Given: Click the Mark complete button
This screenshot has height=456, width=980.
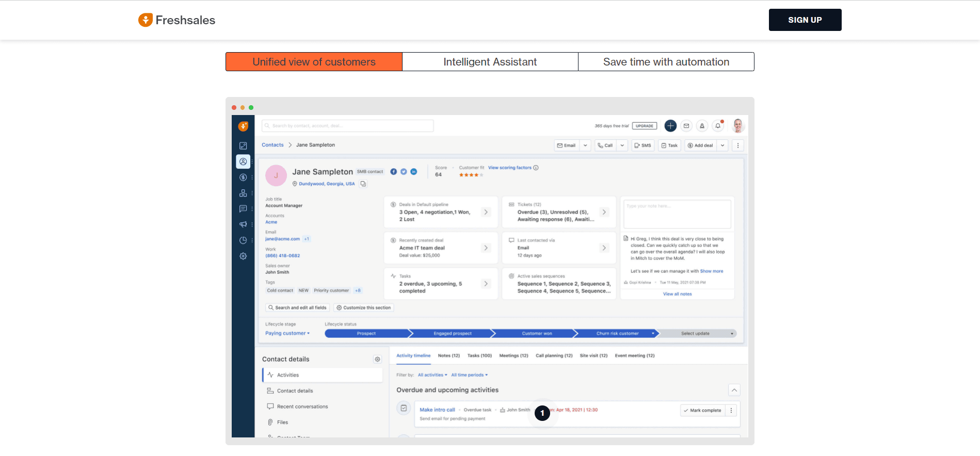Looking at the screenshot, I should [702, 411].
